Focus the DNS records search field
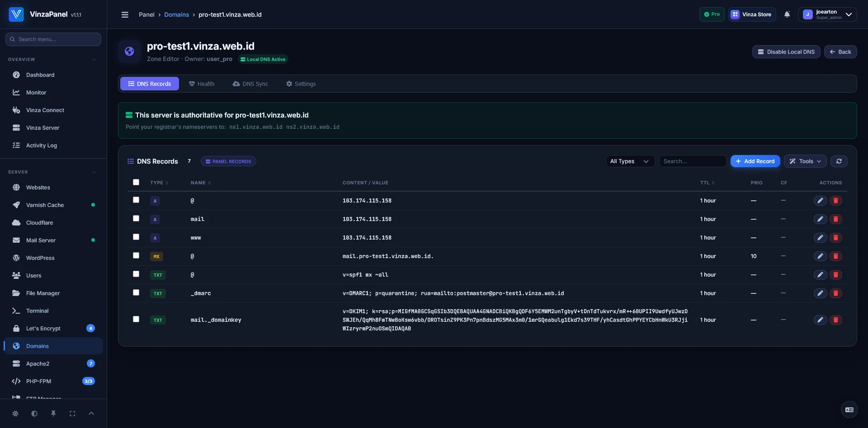 [x=693, y=161]
